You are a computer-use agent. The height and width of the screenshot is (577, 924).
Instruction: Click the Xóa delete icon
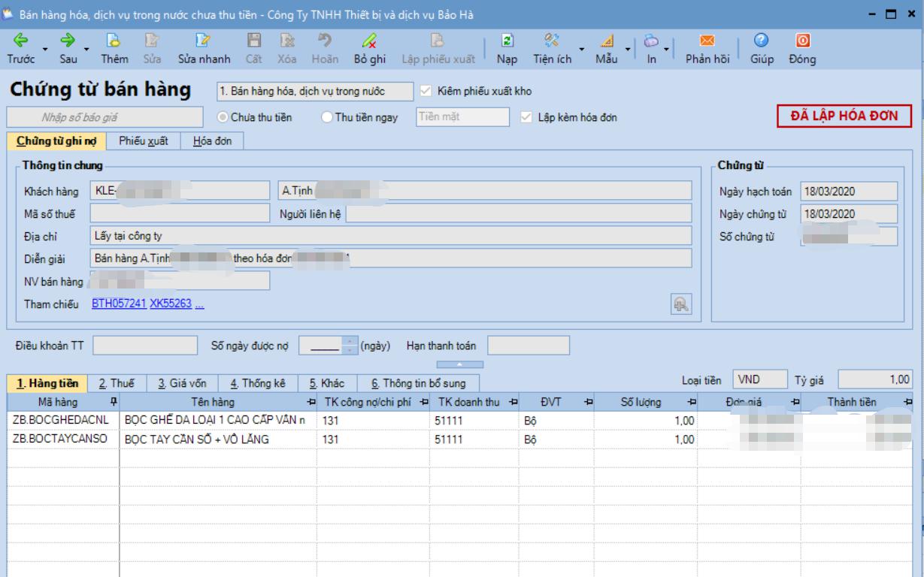tap(287, 41)
